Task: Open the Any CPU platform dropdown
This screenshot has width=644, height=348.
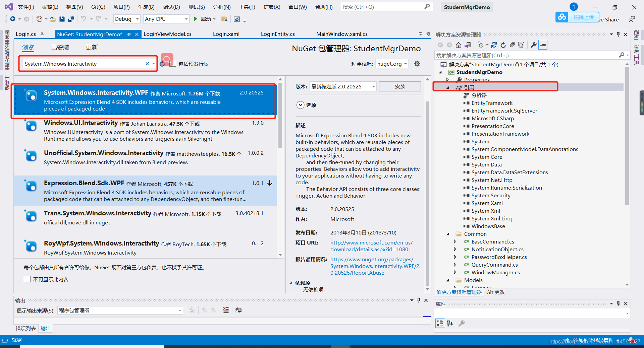Action: 166,19
